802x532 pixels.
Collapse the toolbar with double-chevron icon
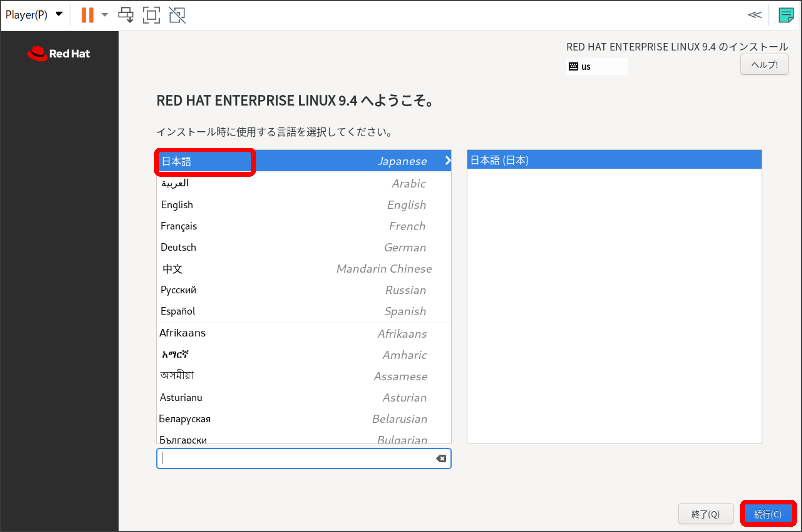(x=754, y=15)
